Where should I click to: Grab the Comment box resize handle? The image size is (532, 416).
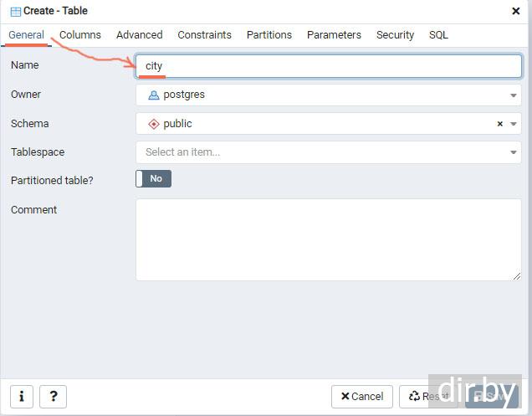pos(517,276)
